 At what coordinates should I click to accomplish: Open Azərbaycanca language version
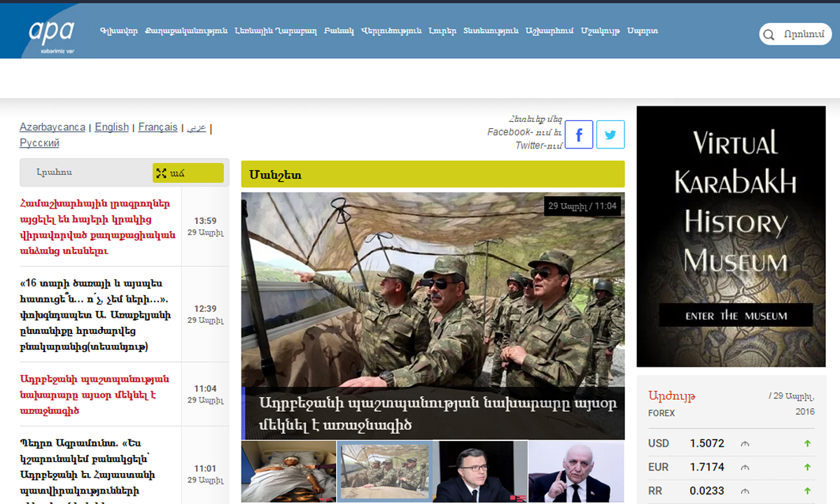pos(52,127)
